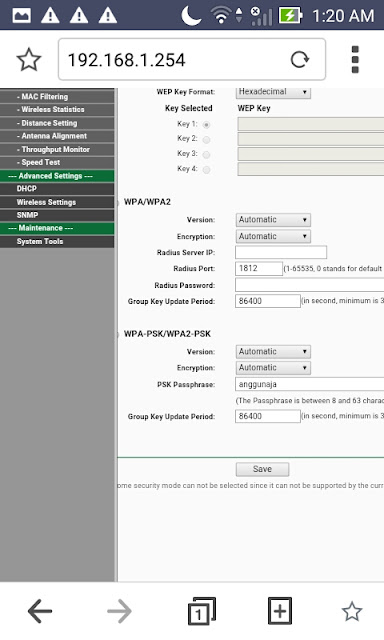Tap the address bar showing 192.168.1.254
Screen dimensions: 384x640
pos(192,60)
